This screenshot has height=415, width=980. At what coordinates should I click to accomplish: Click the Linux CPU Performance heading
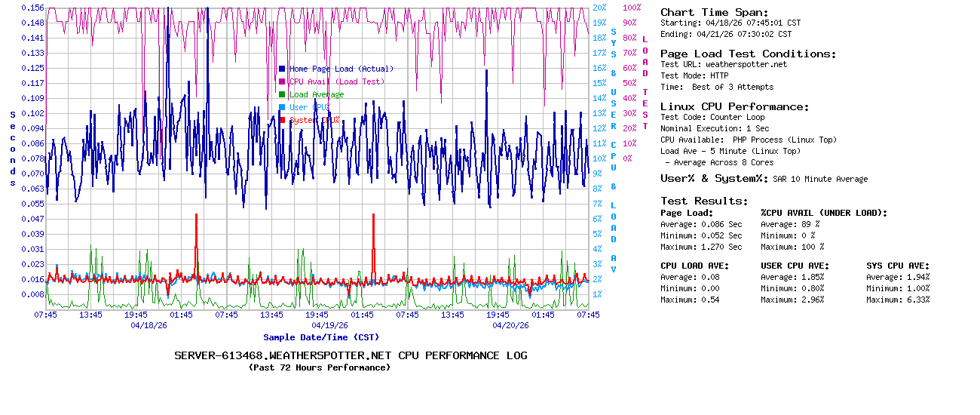pos(734,106)
